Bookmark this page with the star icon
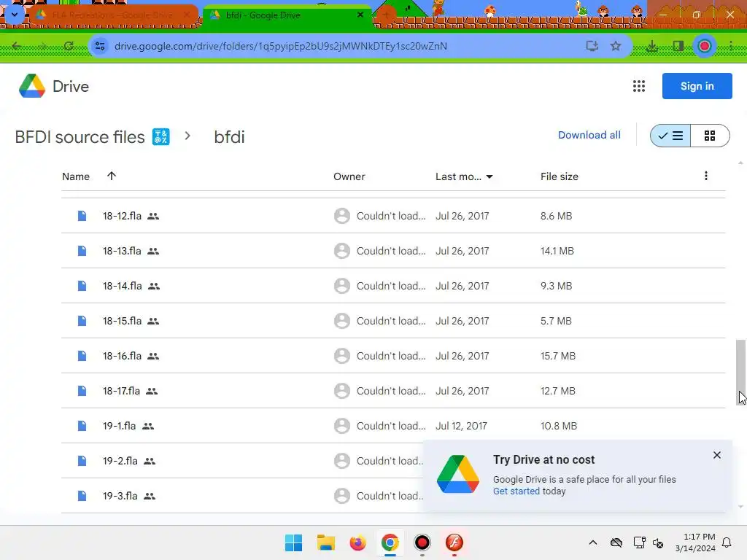 pyautogui.click(x=616, y=46)
